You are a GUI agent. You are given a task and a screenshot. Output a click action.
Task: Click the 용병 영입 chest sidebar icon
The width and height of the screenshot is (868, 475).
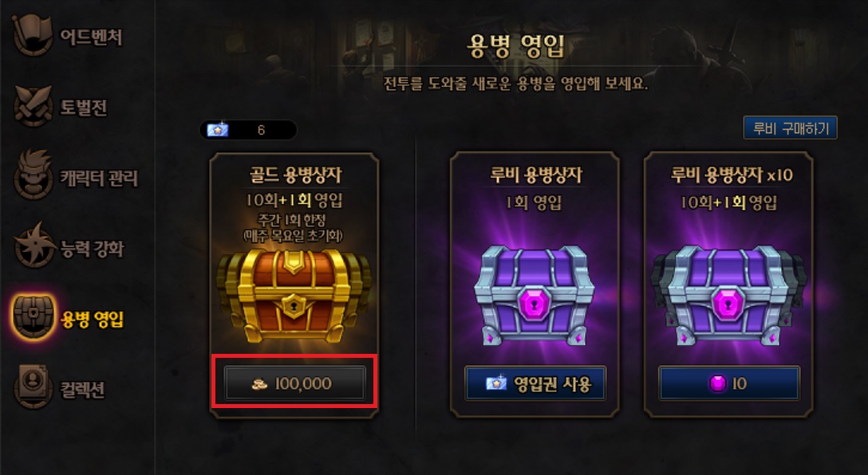[34, 317]
